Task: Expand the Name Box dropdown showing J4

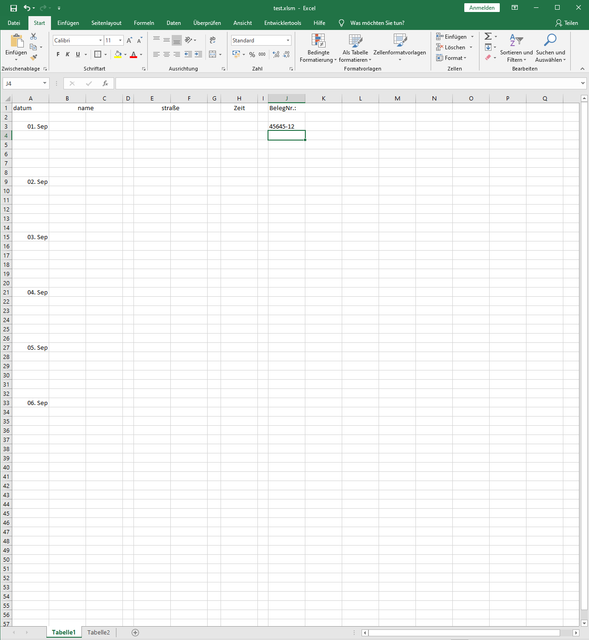Action: click(x=44, y=83)
